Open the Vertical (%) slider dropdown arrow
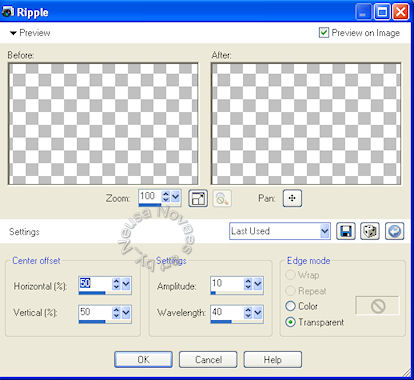This screenshot has height=380, width=414. coord(126,313)
